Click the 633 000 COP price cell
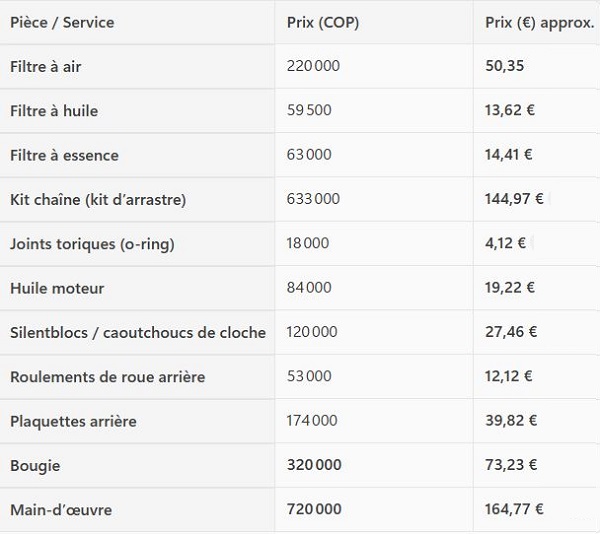The height and width of the screenshot is (534, 600). pos(313,199)
